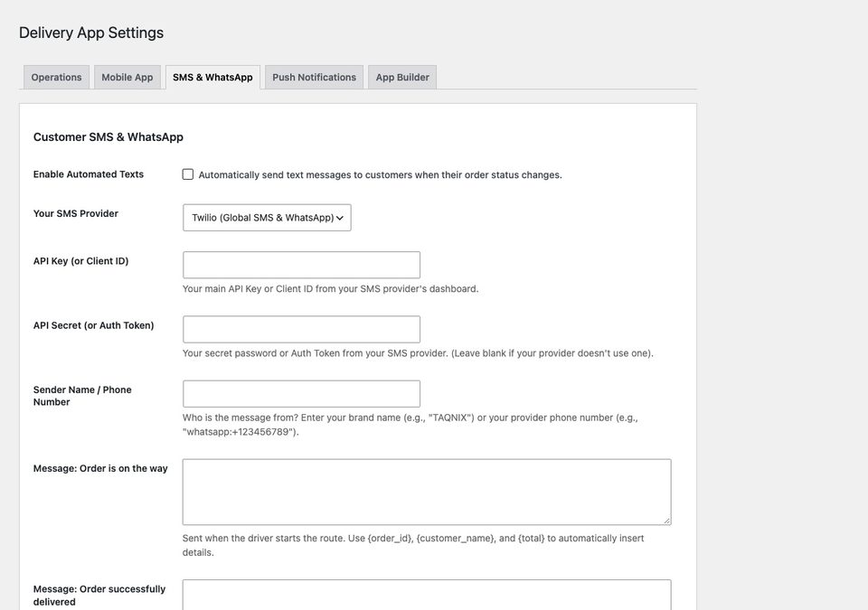
Task: Open the Your SMS Provider dropdown
Action: coord(267,218)
